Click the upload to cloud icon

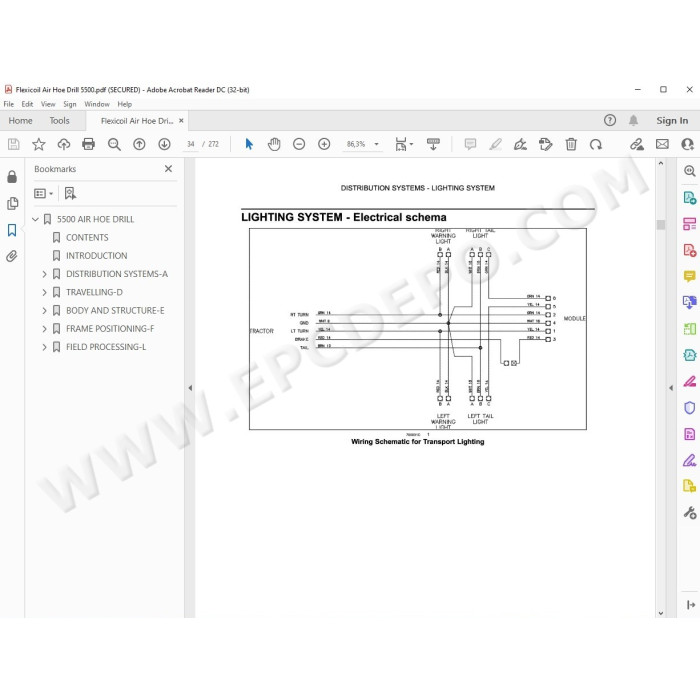click(x=64, y=144)
